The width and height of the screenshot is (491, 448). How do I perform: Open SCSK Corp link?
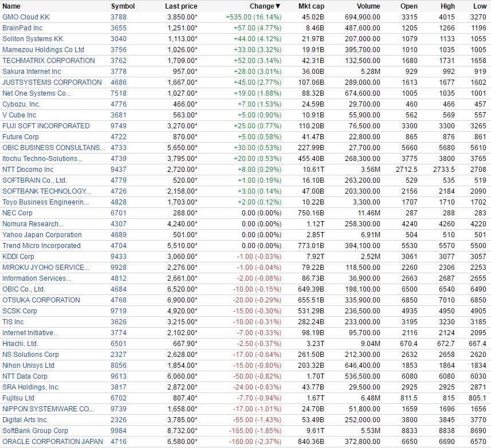pyautogui.click(x=19, y=311)
